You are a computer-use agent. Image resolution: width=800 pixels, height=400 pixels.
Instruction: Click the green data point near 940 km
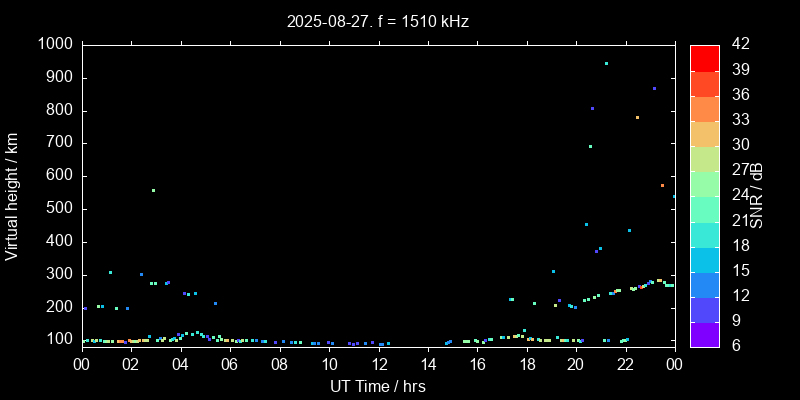tap(606, 63)
